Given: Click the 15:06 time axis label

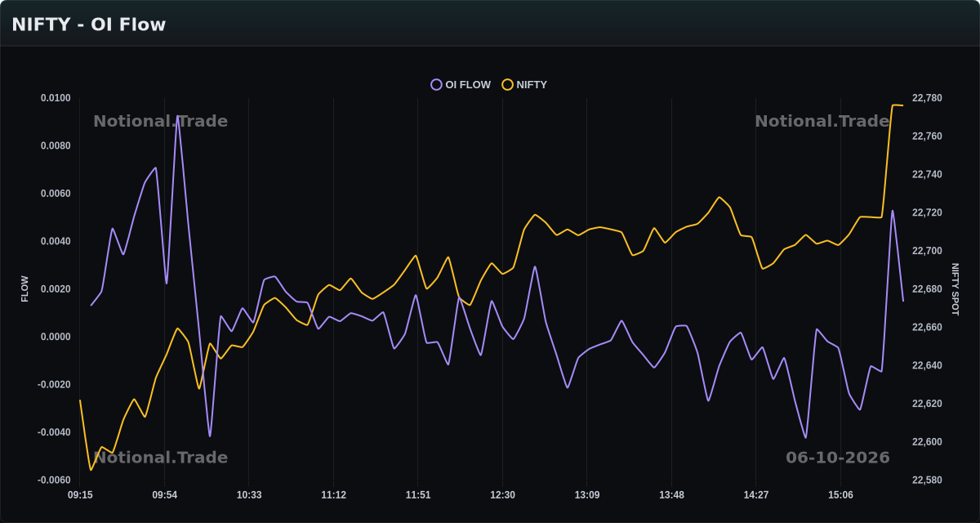Looking at the screenshot, I should coord(840,495).
